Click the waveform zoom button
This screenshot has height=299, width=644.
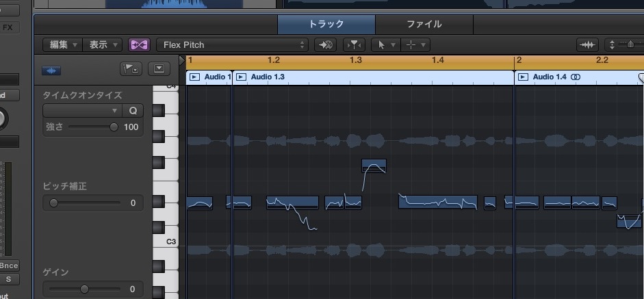coord(587,44)
